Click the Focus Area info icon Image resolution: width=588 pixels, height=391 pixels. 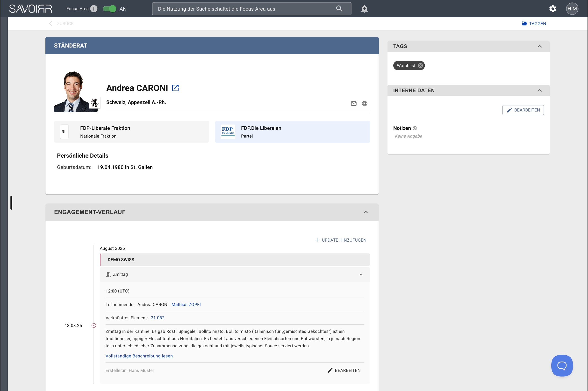coord(94,9)
